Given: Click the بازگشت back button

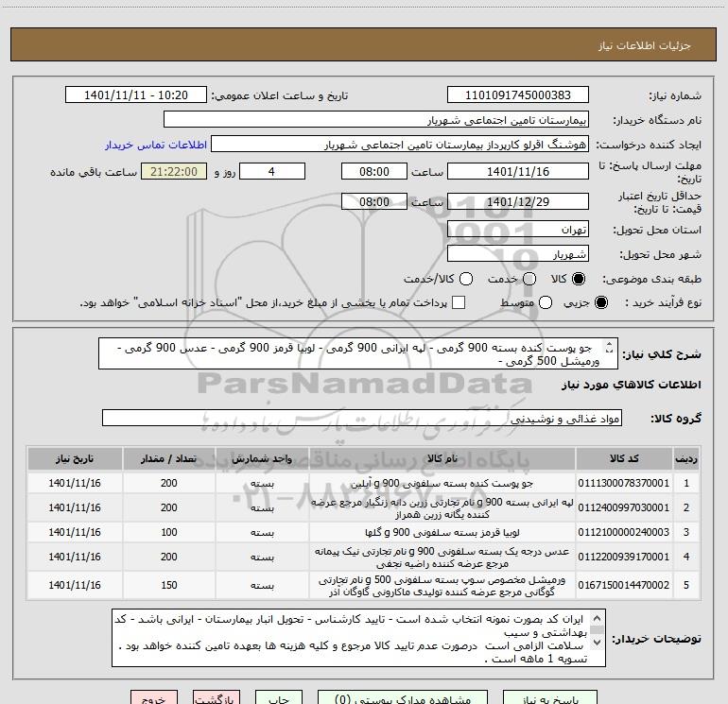Looking at the screenshot, I should pos(217,697).
